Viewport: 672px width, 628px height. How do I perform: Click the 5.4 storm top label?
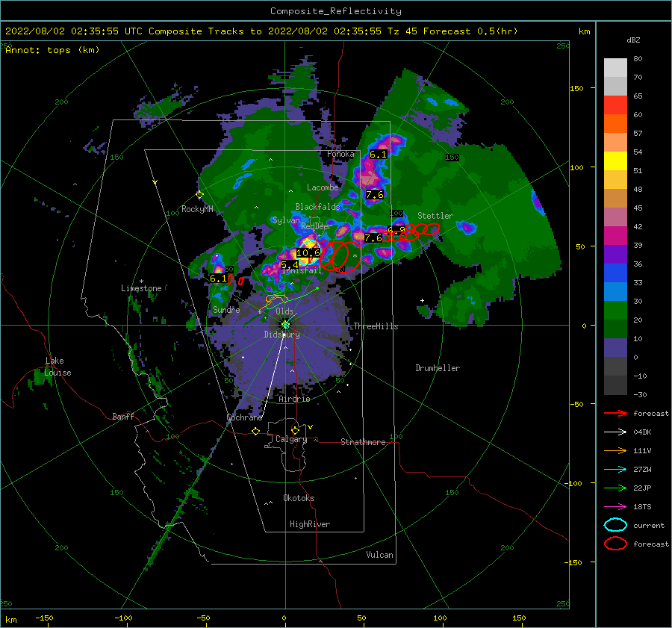pos(290,265)
